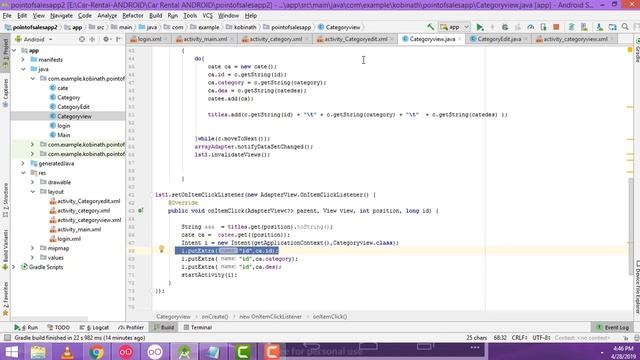Open the Terminal tool window

pyautogui.click(x=198, y=327)
